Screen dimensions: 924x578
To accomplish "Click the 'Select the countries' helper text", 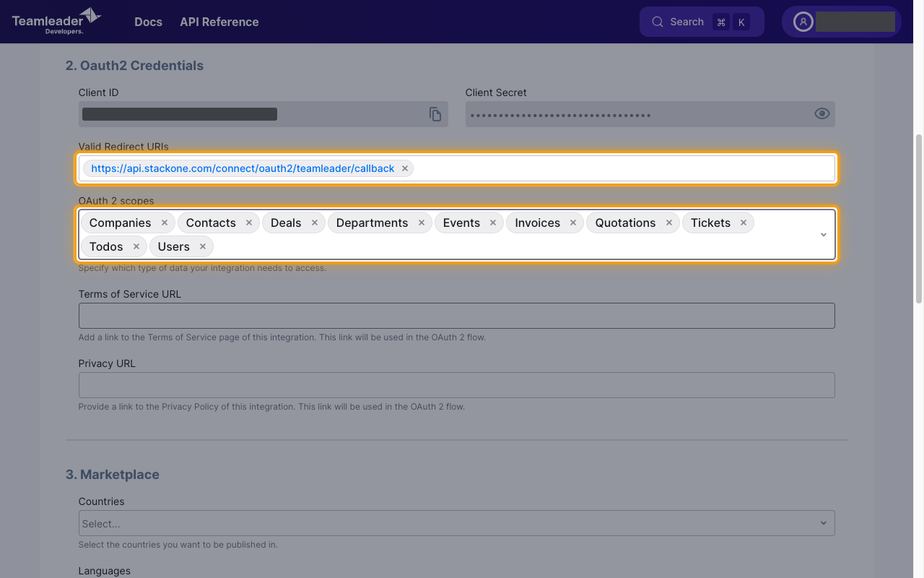I will (178, 545).
